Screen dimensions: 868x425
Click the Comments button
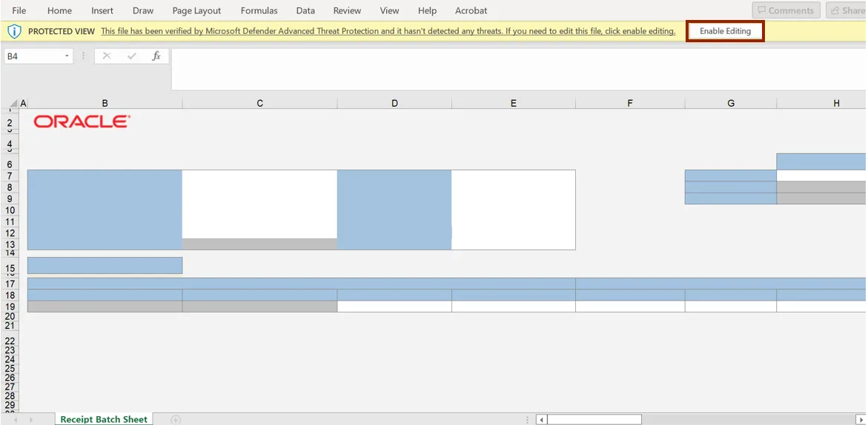point(786,10)
